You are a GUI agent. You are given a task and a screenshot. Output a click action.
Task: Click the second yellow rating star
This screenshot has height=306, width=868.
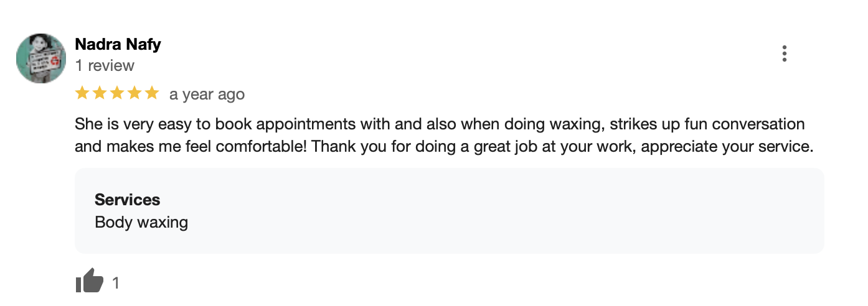(100, 93)
